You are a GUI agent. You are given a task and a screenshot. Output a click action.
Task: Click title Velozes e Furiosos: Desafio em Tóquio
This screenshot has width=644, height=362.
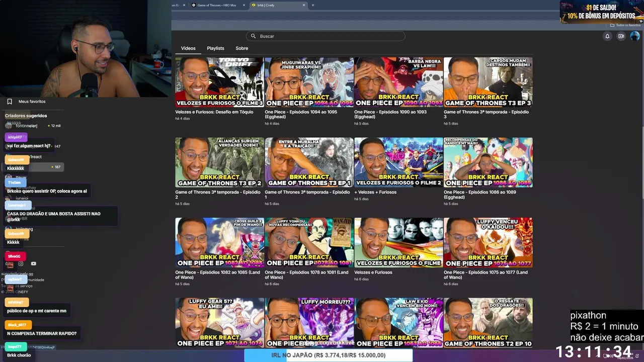[214, 112]
